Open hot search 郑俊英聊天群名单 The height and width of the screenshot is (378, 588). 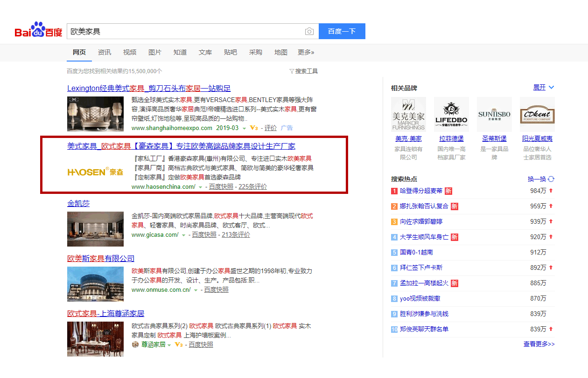coord(424,329)
